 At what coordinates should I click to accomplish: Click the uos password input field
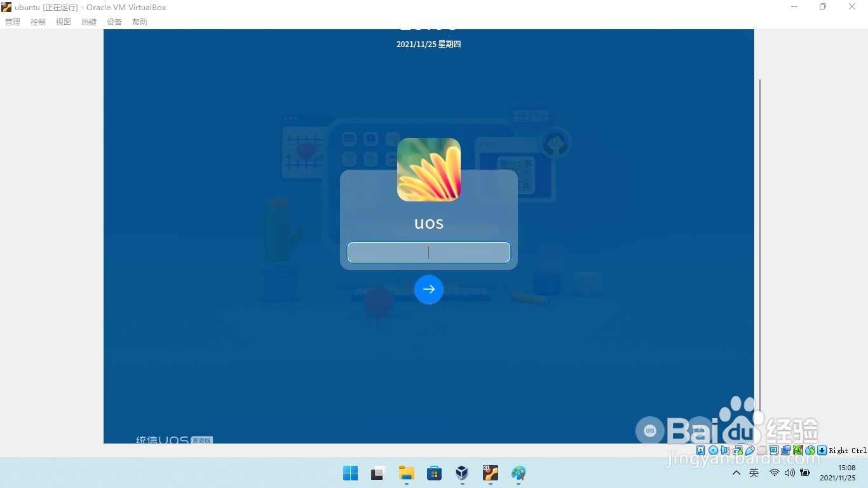point(429,252)
